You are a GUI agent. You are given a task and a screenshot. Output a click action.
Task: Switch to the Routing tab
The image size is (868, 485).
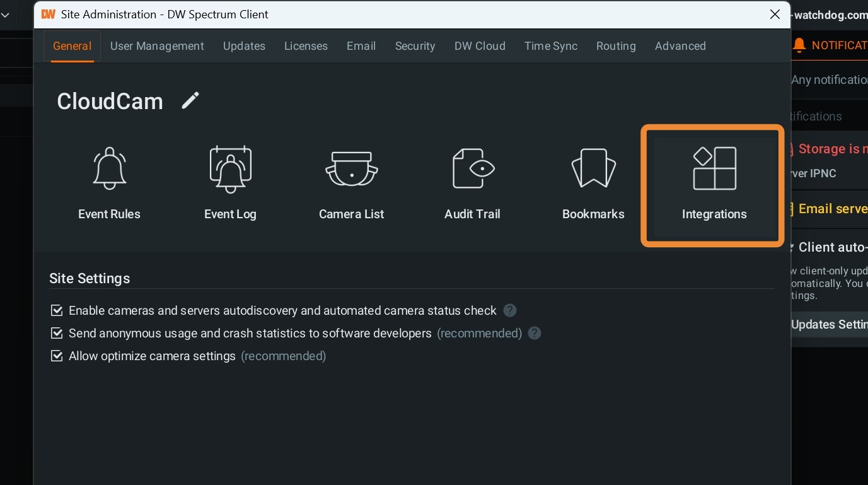(616, 46)
